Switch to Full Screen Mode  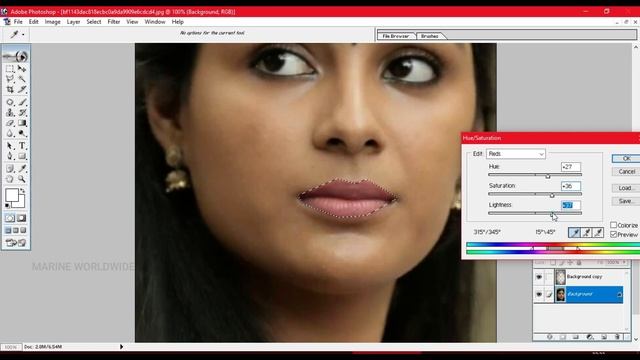(24, 231)
